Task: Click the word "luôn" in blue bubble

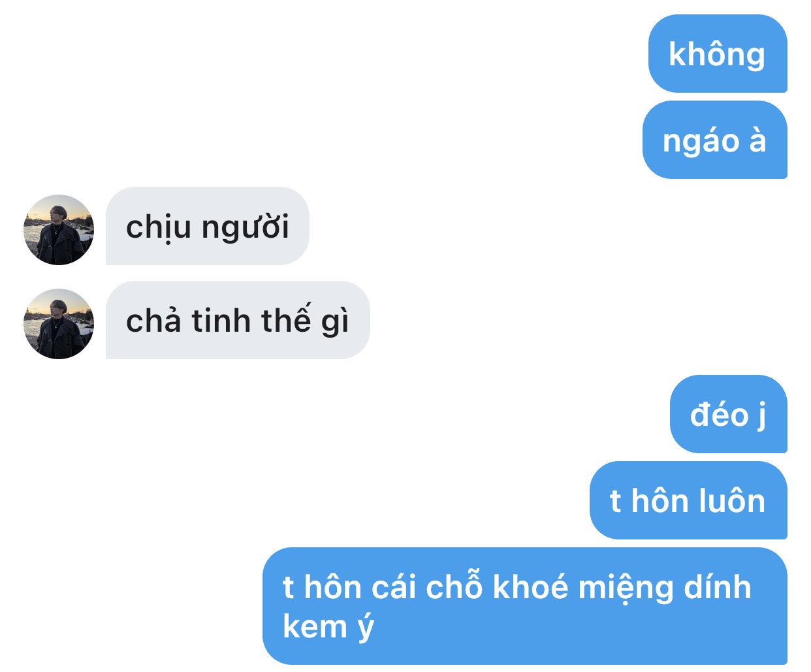Action: 731,501
